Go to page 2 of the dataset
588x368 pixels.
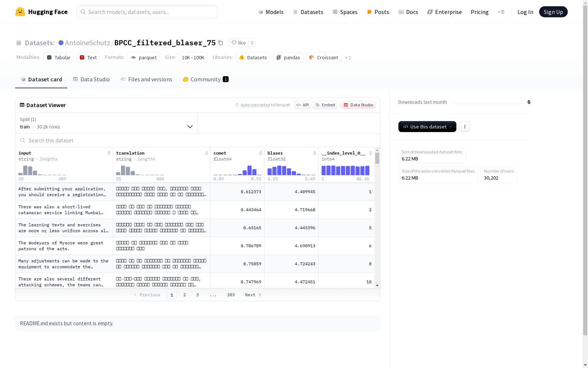pos(184,295)
